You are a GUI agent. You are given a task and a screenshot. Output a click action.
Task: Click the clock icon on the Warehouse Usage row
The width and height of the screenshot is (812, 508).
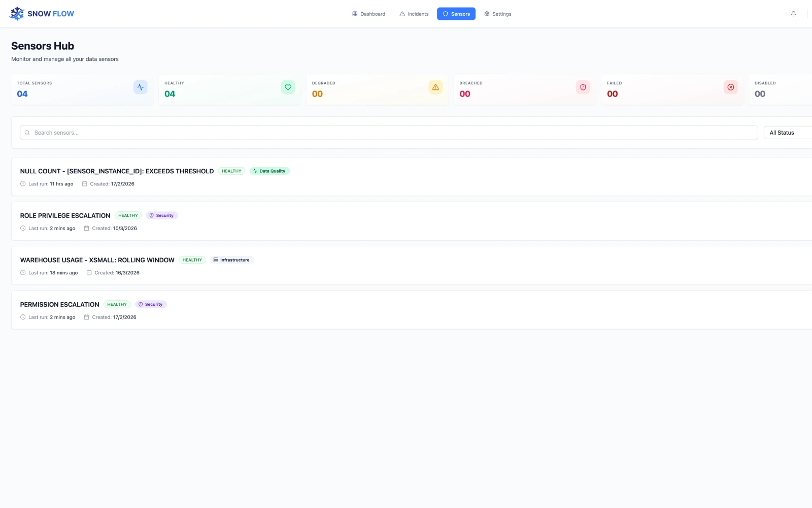click(x=23, y=273)
